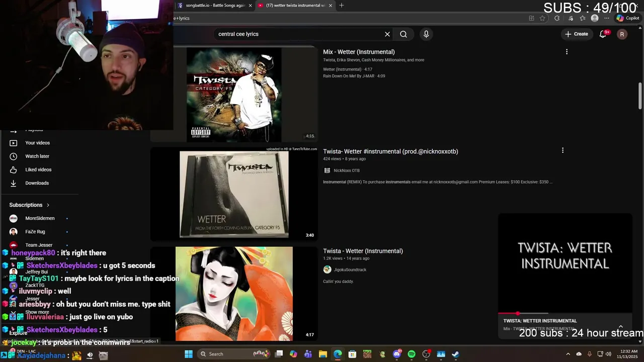Open File Explorer from taskbar
Viewport: 644px width, 362px height.
(x=323, y=354)
